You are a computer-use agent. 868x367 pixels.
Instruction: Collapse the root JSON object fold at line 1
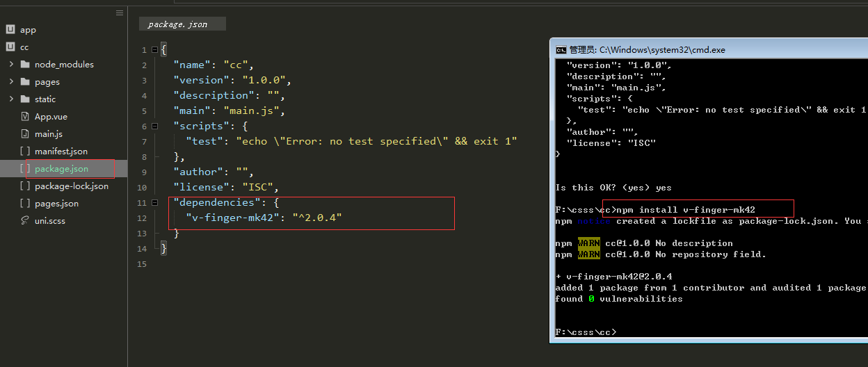pos(154,50)
